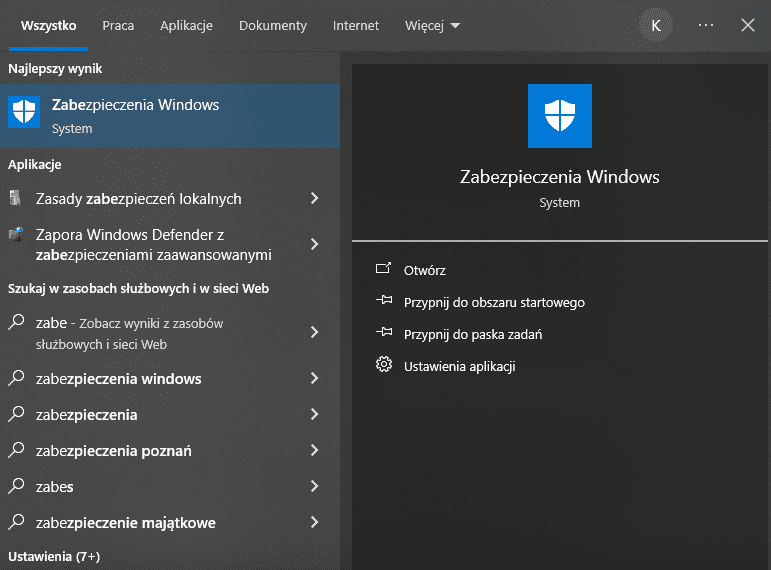
Task: Expand 'zabezpieczenie majątkowe' suggestion chevron
Action: pyautogui.click(x=315, y=522)
